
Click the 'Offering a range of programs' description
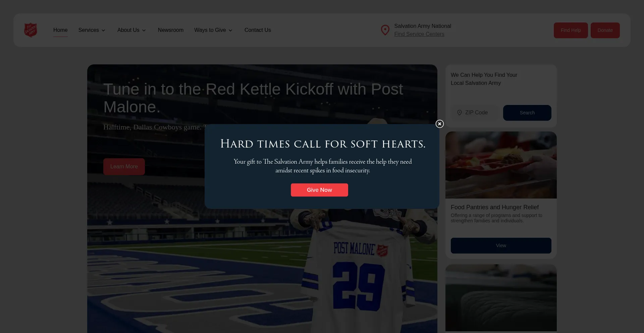(496, 218)
